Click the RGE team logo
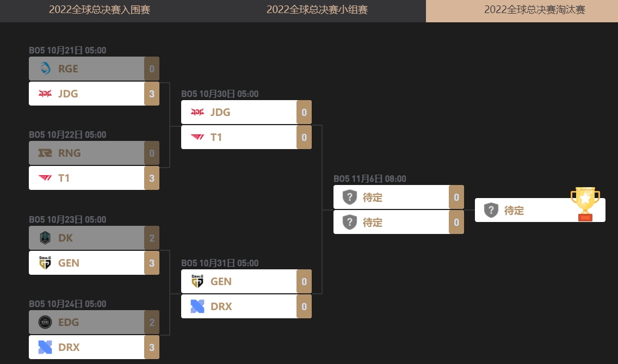618x364 pixels. point(44,69)
